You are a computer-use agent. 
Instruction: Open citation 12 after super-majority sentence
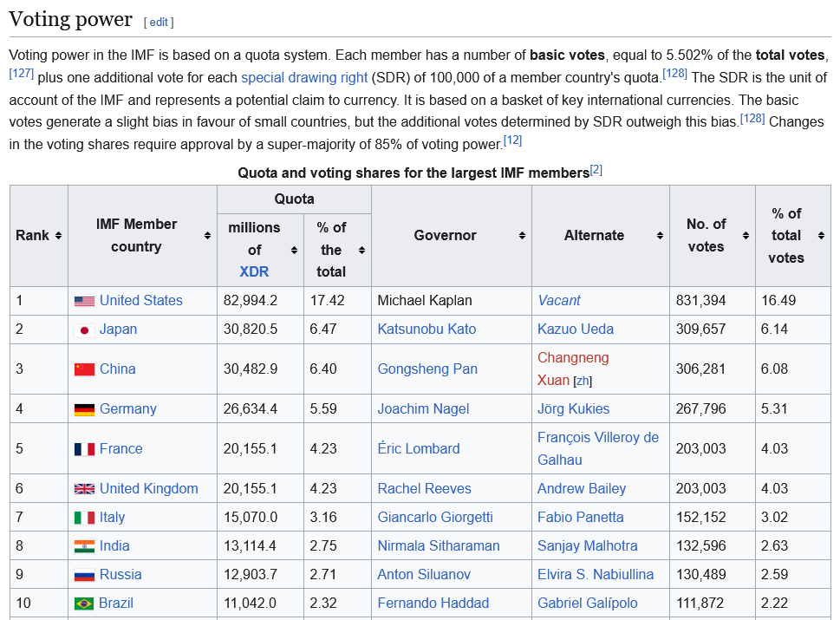[x=512, y=140]
